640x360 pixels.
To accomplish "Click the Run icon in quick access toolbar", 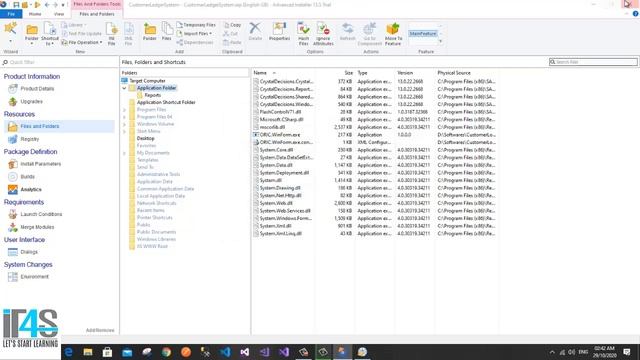I will coord(38,5).
